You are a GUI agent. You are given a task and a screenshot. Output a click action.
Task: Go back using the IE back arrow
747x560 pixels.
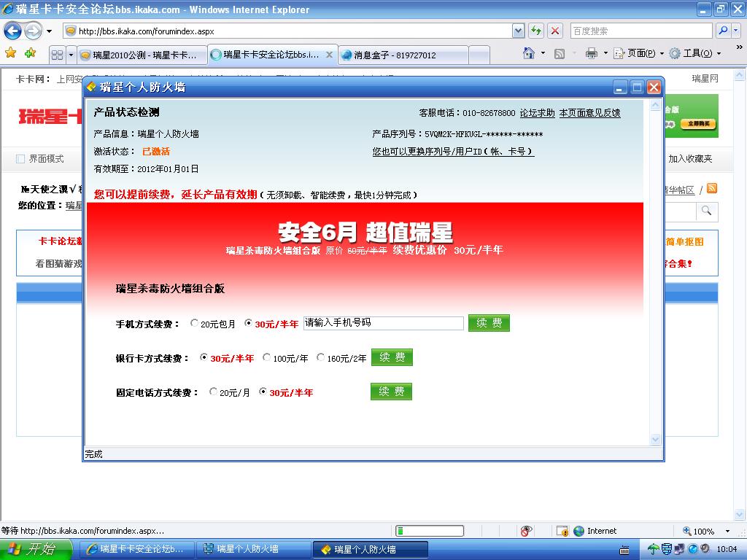[x=13, y=31]
